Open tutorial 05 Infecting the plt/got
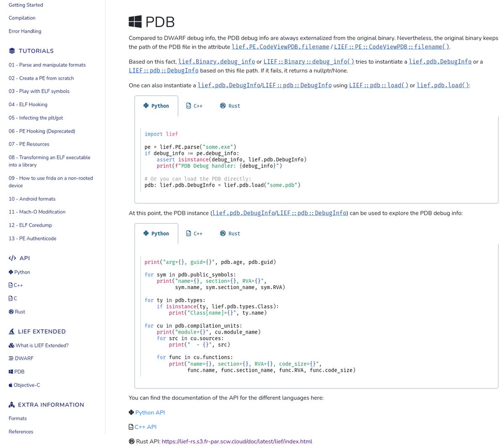This screenshot has height=446, width=504. pos(36,118)
